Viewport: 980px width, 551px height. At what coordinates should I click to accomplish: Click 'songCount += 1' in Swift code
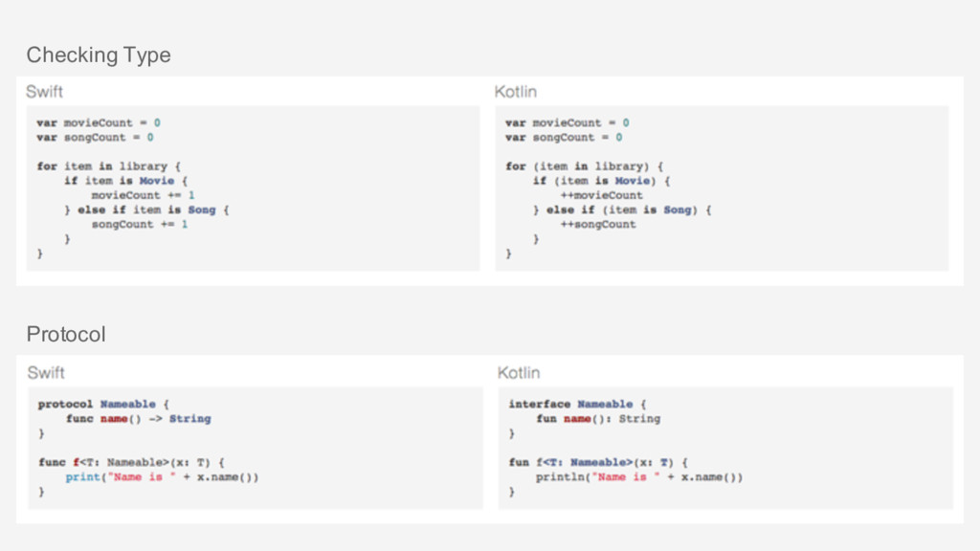coord(140,224)
